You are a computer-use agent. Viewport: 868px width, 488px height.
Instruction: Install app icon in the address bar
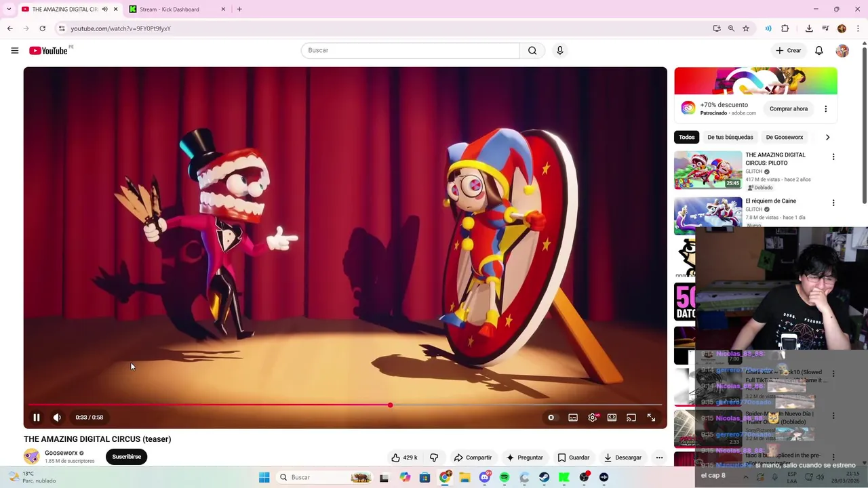coord(717,28)
